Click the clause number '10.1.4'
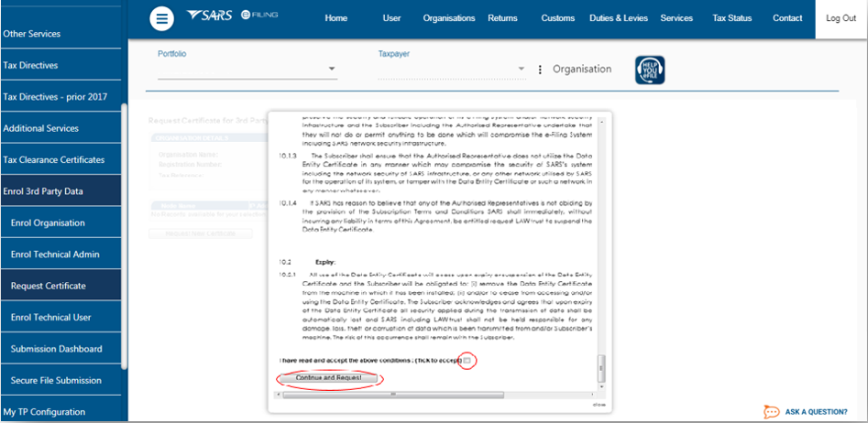Viewport: 868px width, 423px height. click(x=288, y=203)
